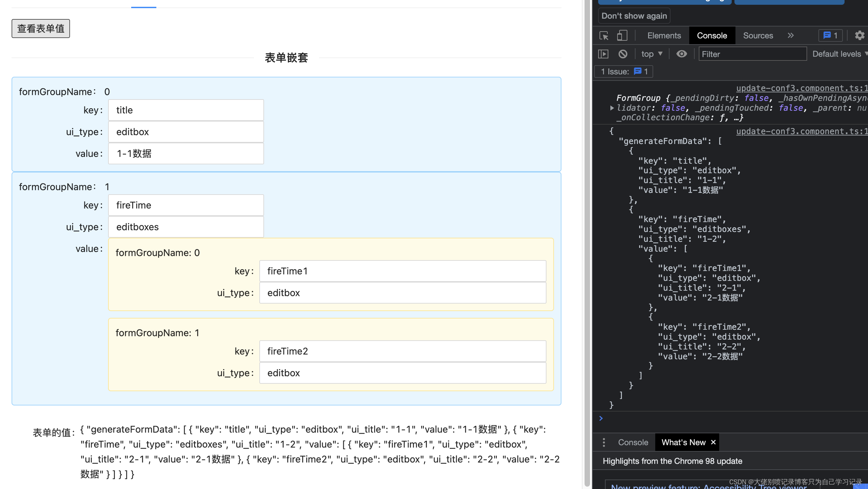This screenshot has width=868, height=489.
Task: Switch to the Sources tab
Action: pyautogui.click(x=758, y=35)
